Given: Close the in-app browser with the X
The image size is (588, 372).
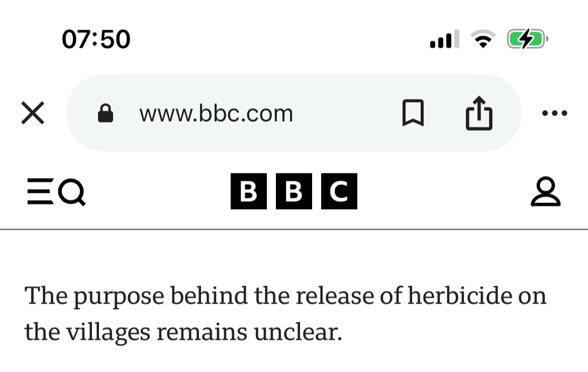Looking at the screenshot, I should (x=33, y=113).
